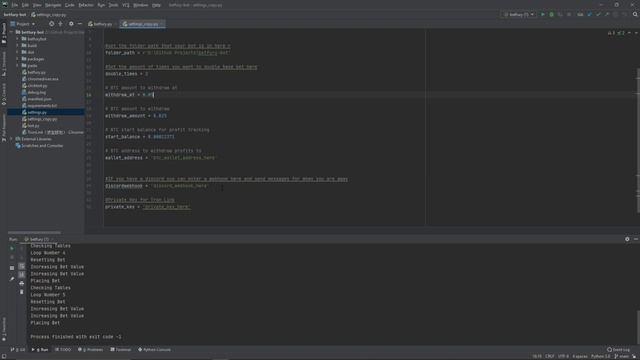The width and height of the screenshot is (640, 360).
Task: Open Project panel gear options
Action: [x=71, y=24]
